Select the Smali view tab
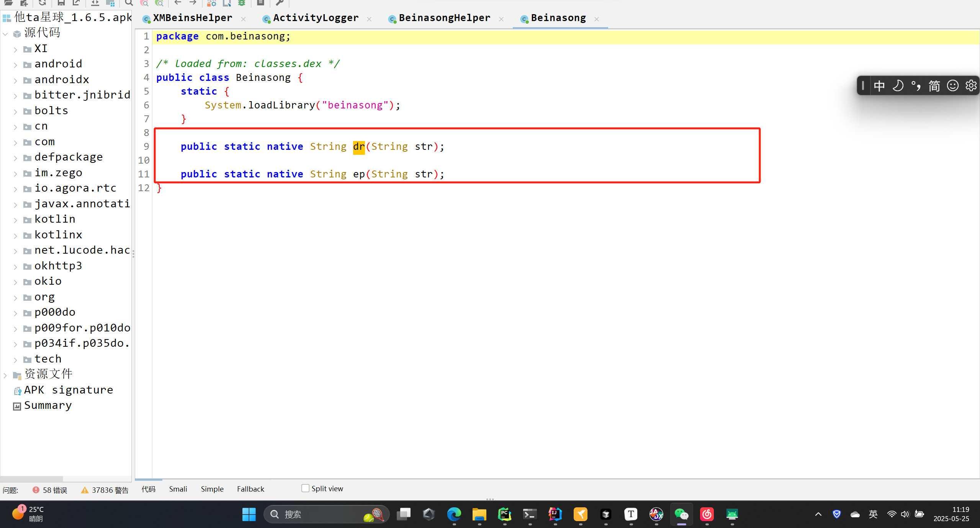Screen dimensions: 980x528 pyautogui.click(x=178, y=489)
